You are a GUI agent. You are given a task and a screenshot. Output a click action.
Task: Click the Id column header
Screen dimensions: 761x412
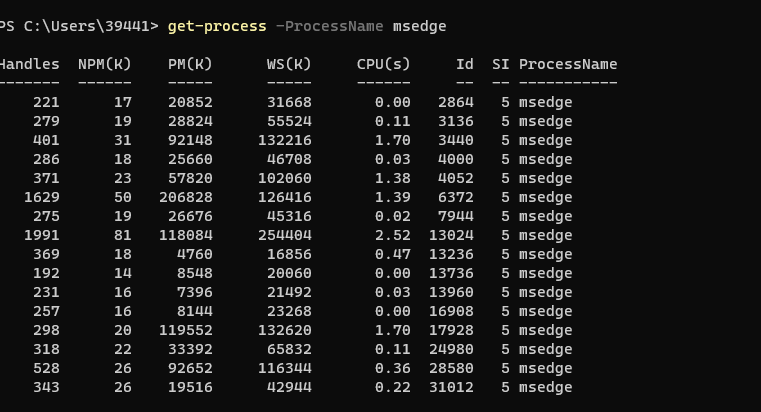point(464,64)
